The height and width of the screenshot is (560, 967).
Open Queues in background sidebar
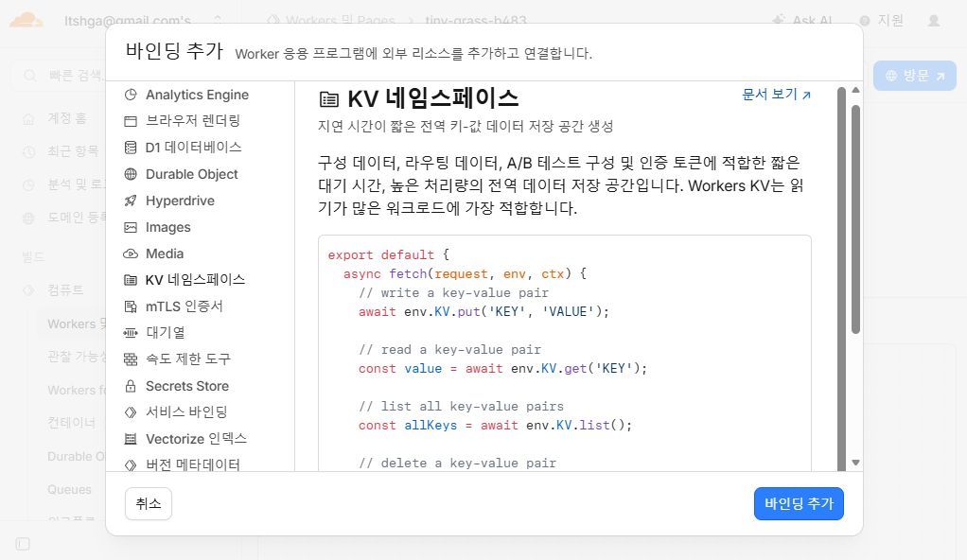[69, 490]
